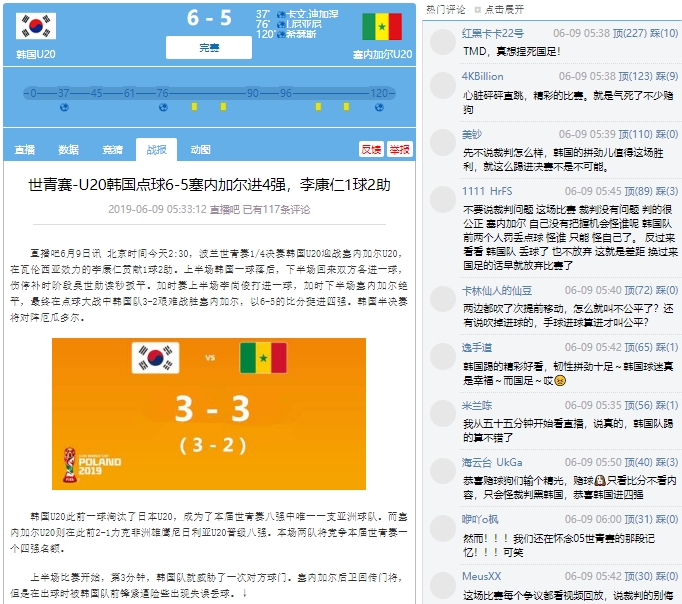
Task: Click the 塞内加尔U20 team name
Action: click(x=382, y=54)
